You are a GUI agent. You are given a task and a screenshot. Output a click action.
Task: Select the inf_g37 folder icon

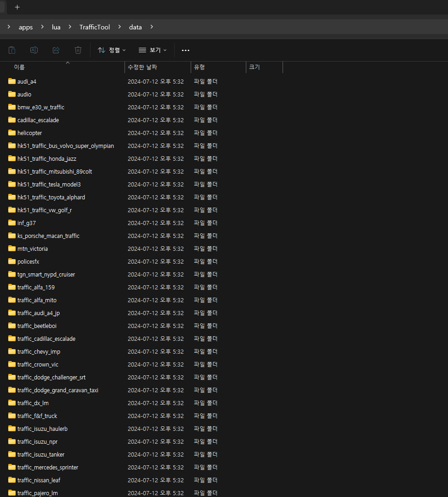[12, 222]
